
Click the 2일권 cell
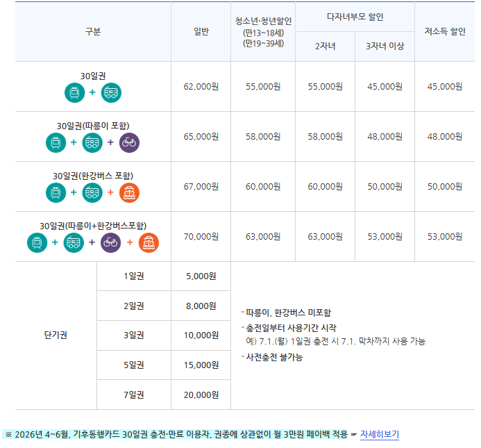134,306
